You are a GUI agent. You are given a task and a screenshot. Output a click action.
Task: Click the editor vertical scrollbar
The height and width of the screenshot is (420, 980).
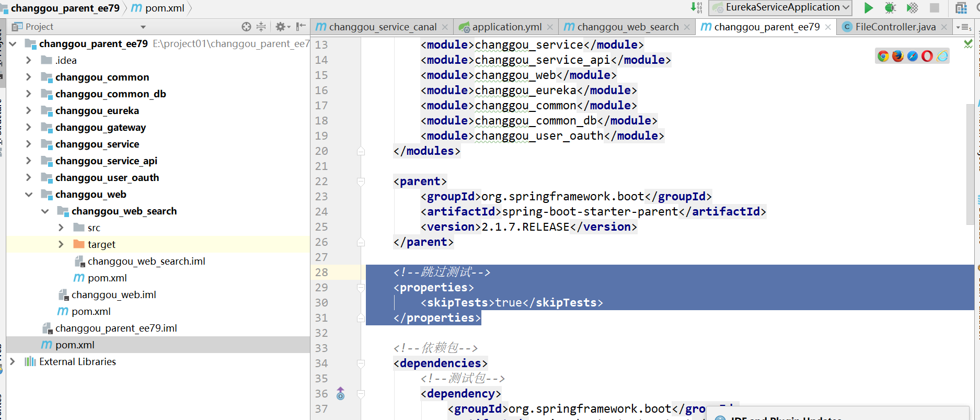[970, 164]
